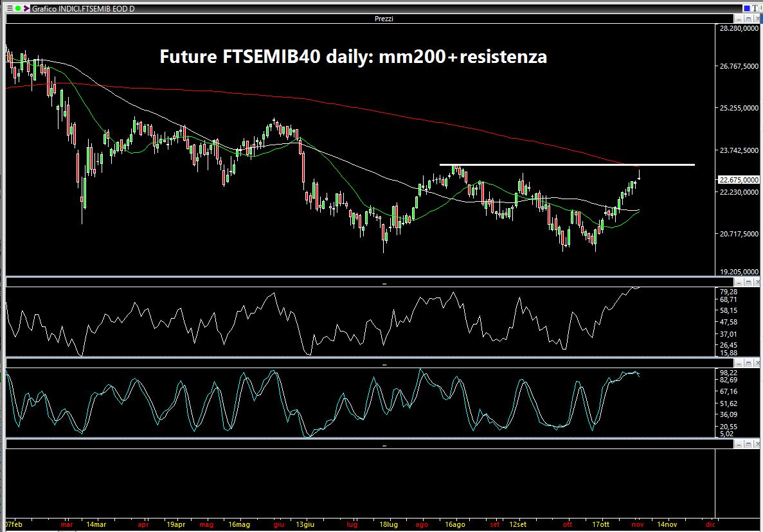Viewport: 763px width, 532px height.
Task: Click the green status circle icon
Action: pos(17,8)
